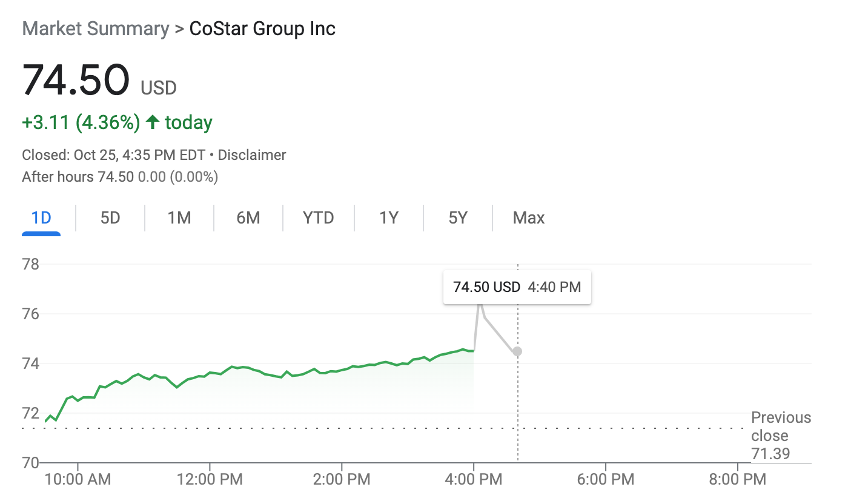Screen dimensions: 848x504
Task: Select the YTD tab
Action: [x=319, y=218]
